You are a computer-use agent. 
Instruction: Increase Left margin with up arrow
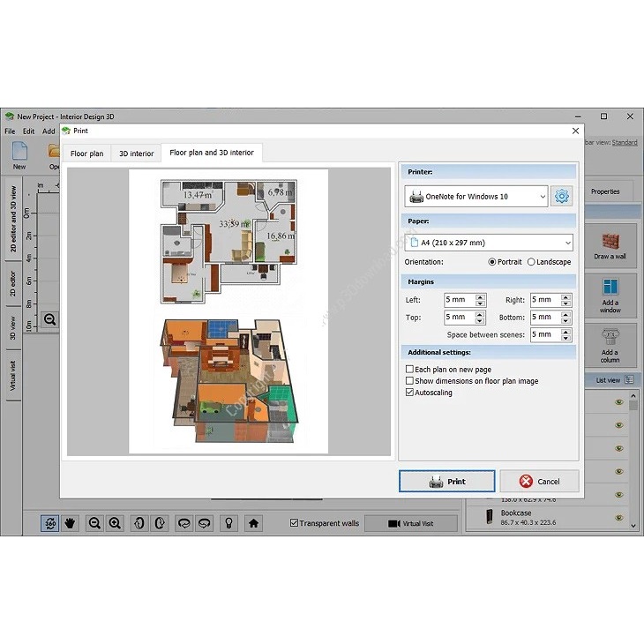[480, 296]
